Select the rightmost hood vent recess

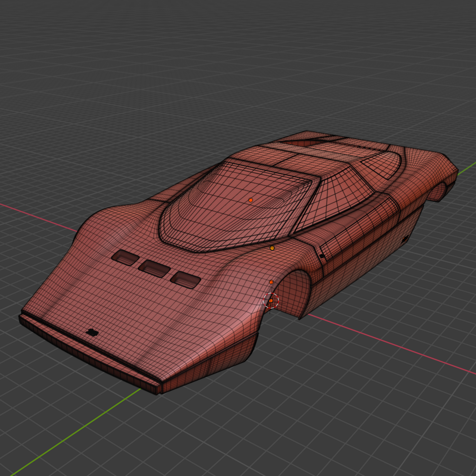point(186,279)
